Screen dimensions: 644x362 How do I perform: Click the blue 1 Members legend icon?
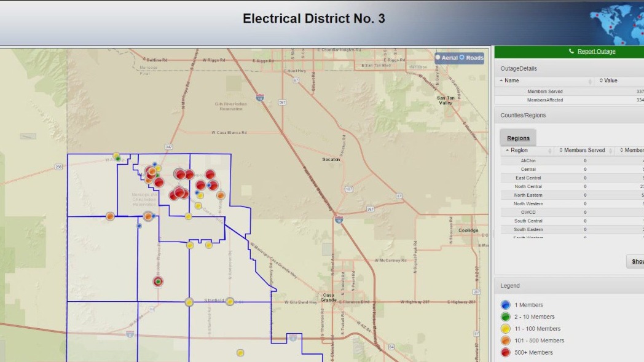[505, 304]
